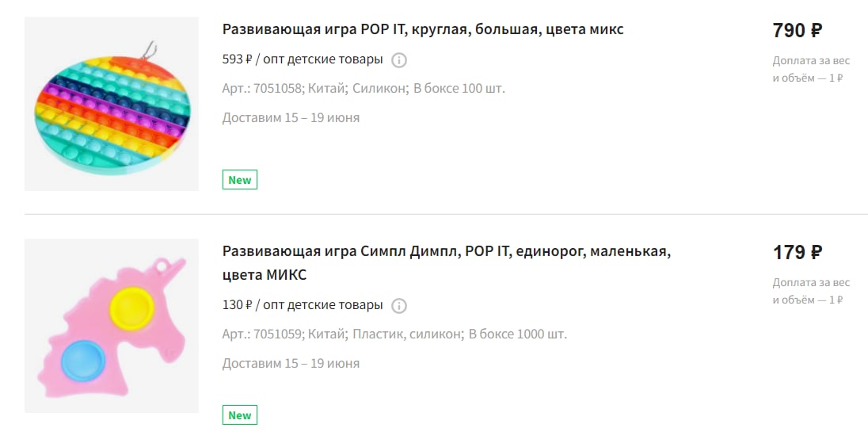Click delivery date under unicorn product

click(x=291, y=363)
